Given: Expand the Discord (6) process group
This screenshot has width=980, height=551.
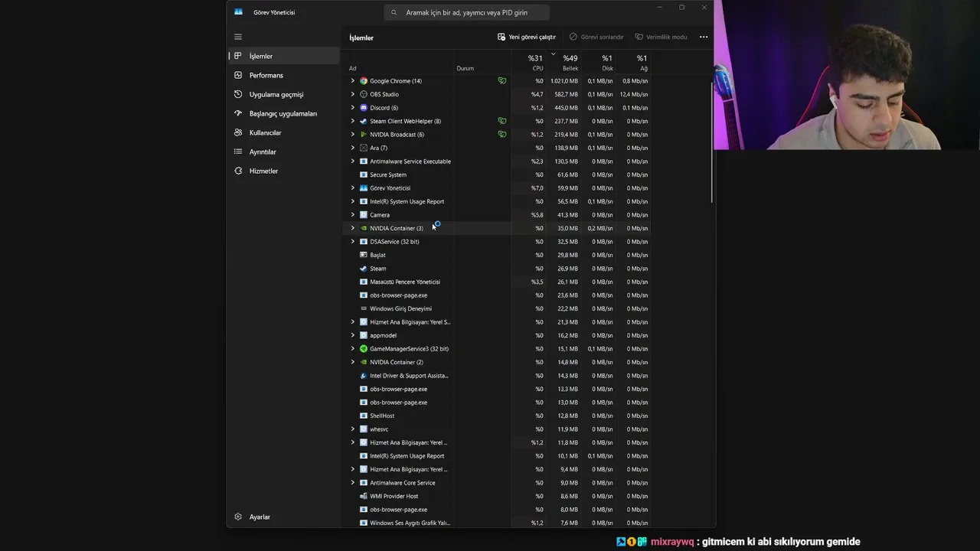Looking at the screenshot, I should coord(353,108).
